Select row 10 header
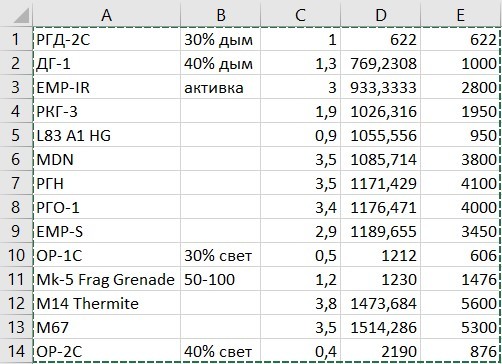Screen dimensions: 502x364 coord(16,255)
